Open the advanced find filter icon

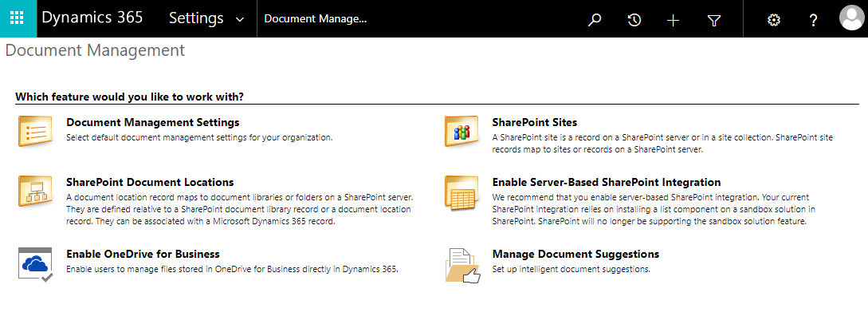click(x=714, y=21)
